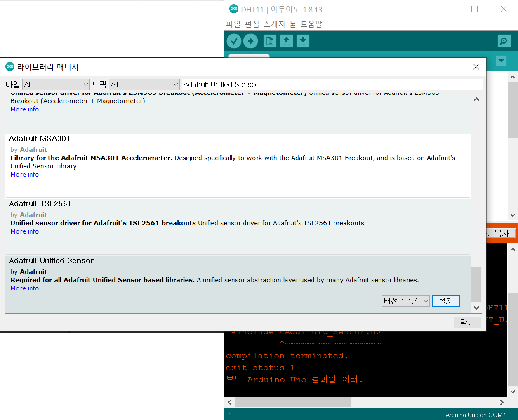Click the Verify (checkmark) toolbar icon
The width and height of the screenshot is (518, 420).
click(x=234, y=41)
